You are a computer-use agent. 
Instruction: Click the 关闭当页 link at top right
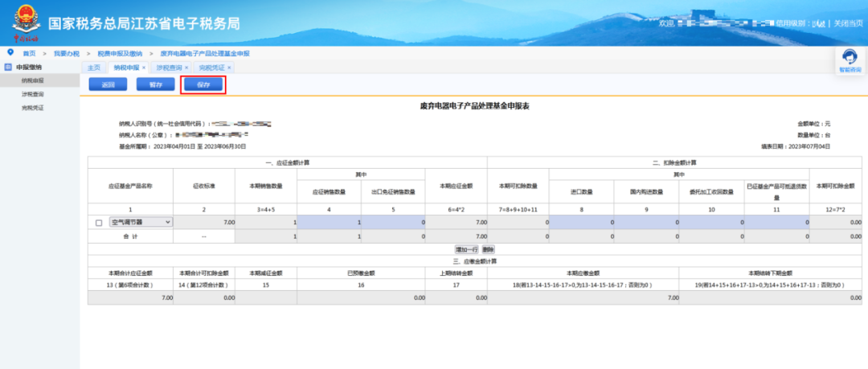point(848,23)
